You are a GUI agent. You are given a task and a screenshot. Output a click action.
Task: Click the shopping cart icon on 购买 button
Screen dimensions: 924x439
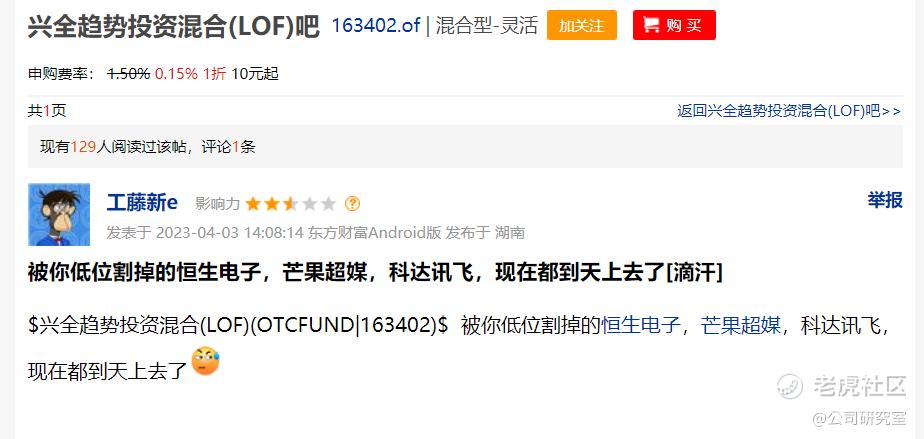[651, 25]
